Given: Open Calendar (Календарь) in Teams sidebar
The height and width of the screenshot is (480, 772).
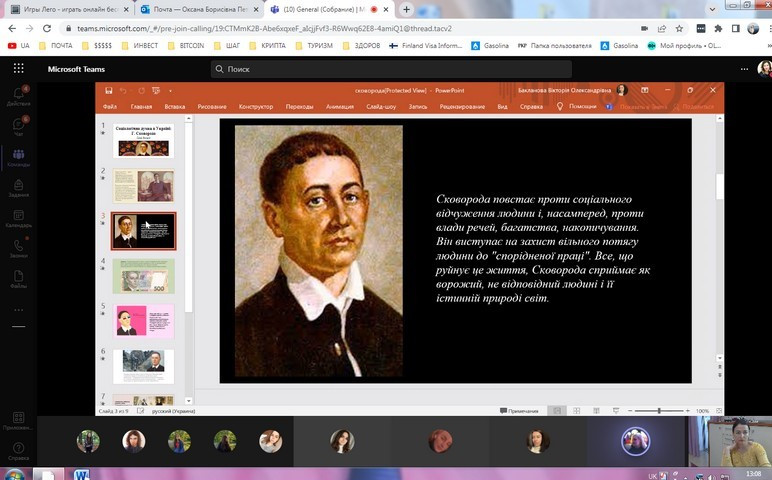Looking at the screenshot, I should (18, 217).
